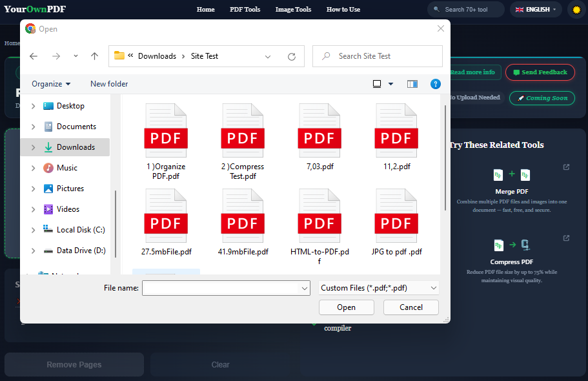This screenshot has width=588, height=381.
Task: Close the Open dialog with X
Action: [441, 28]
